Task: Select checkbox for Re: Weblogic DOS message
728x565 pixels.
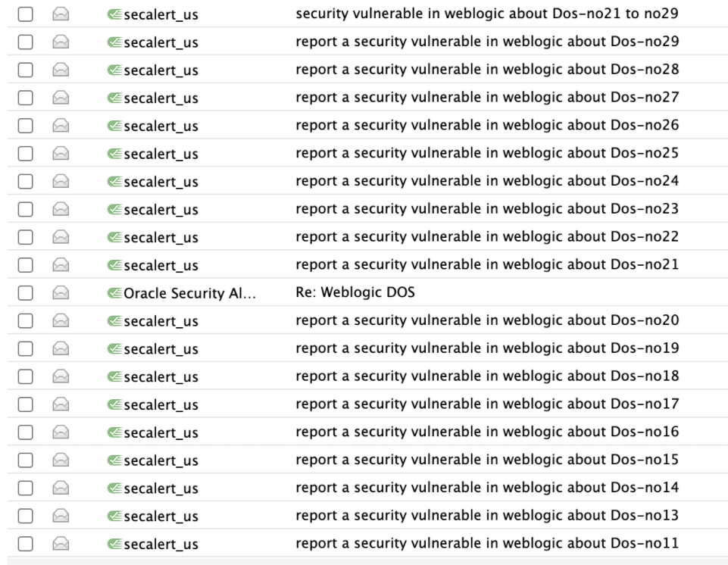Action: (26, 293)
